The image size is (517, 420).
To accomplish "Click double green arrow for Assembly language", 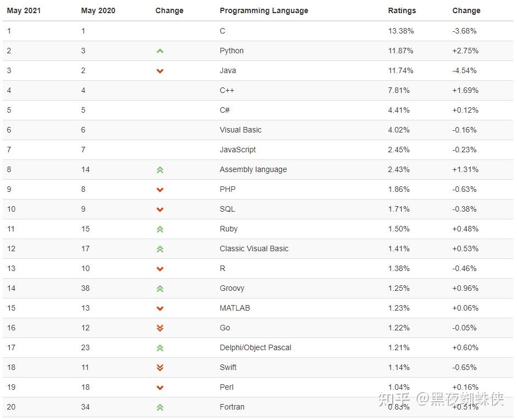I will pyautogui.click(x=160, y=170).
